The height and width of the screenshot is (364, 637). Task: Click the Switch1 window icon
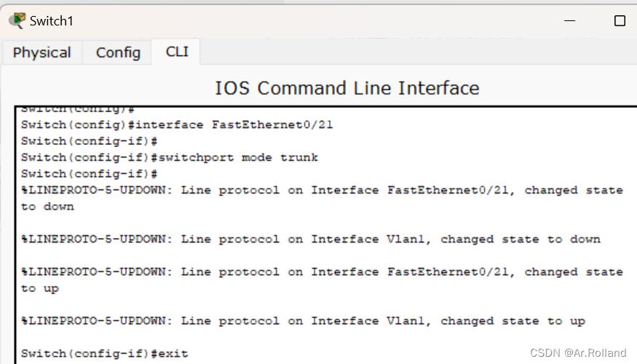(16, 20)
